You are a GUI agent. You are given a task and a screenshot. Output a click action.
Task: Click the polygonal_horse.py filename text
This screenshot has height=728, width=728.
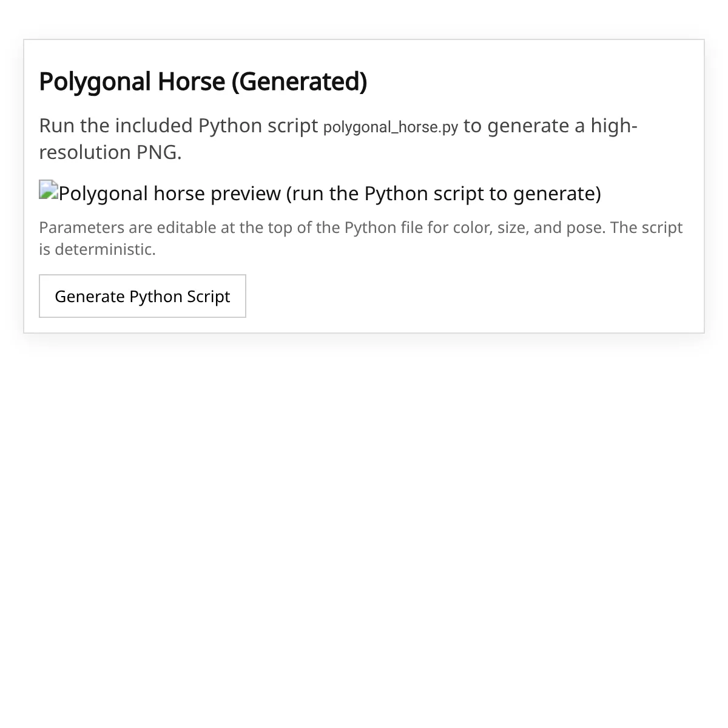pos(390,127)
